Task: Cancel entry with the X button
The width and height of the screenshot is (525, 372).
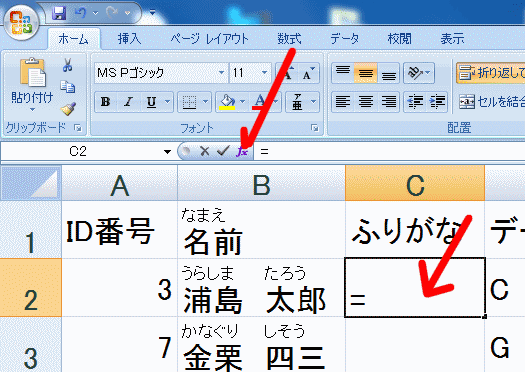Action: point(204,151)
